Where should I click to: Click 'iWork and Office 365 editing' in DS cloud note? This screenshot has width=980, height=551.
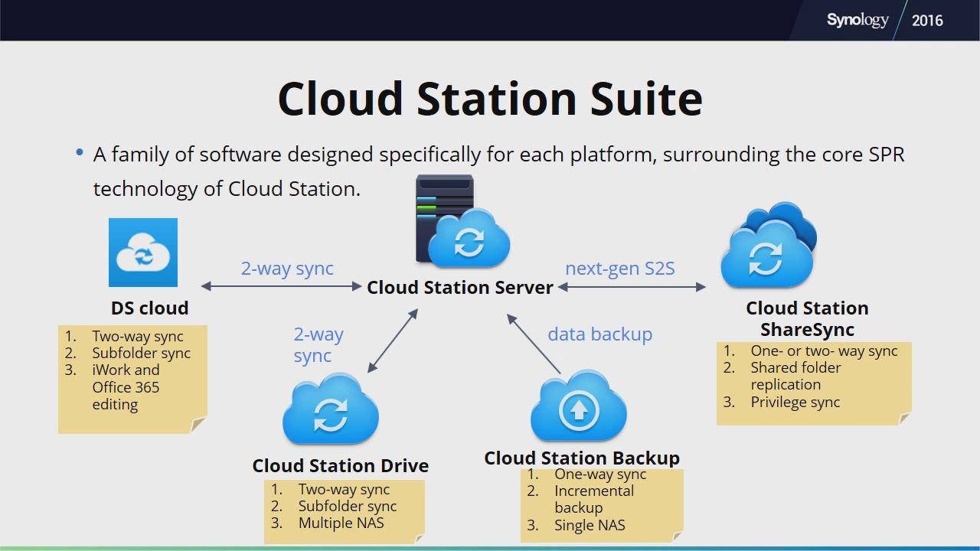(126, 386)
